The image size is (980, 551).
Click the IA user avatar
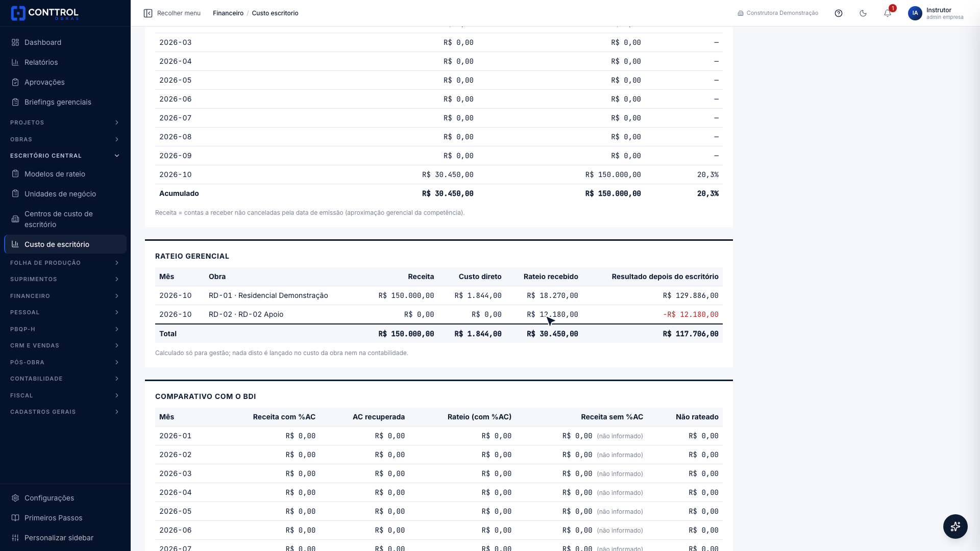(915, 13)
